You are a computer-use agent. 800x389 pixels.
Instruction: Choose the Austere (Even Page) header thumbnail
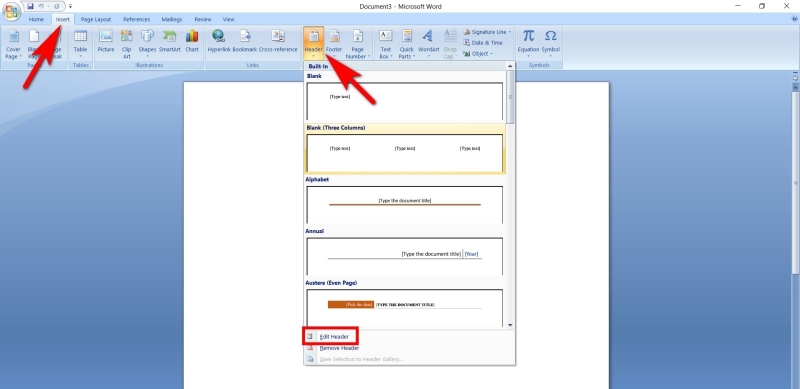(405, 308)
